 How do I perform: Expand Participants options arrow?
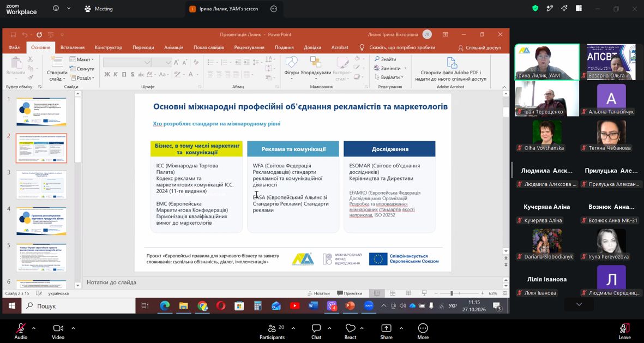pos(293,328)
